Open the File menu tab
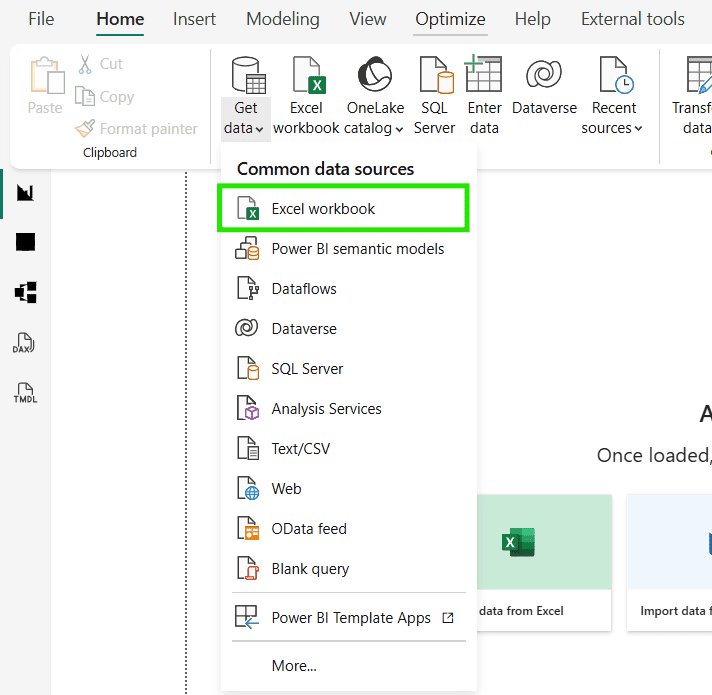Viewport: 712px width, 695px height. click(41, 19)
